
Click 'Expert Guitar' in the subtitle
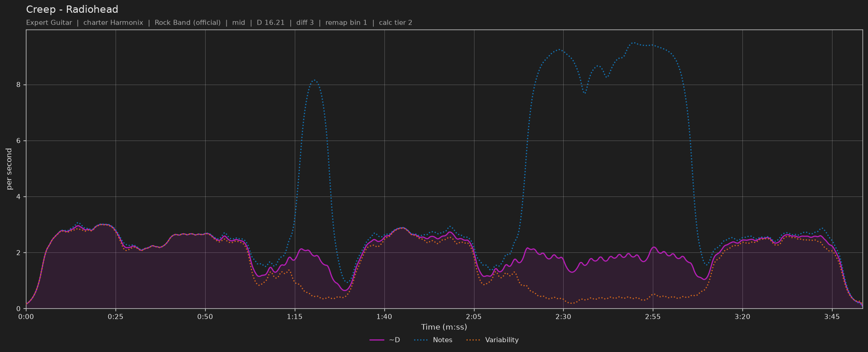[x=49, y=23]
